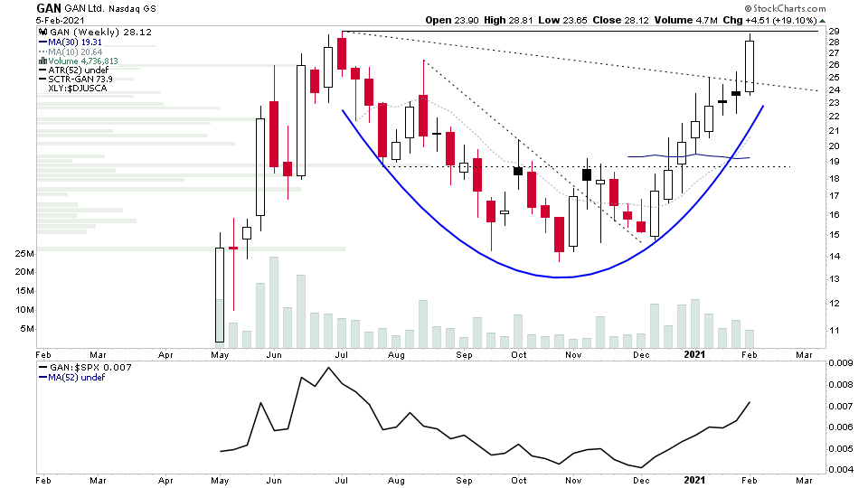Click the green up-arrow change indicator
This screenshot has height=488, width=868.
[823, 21]
